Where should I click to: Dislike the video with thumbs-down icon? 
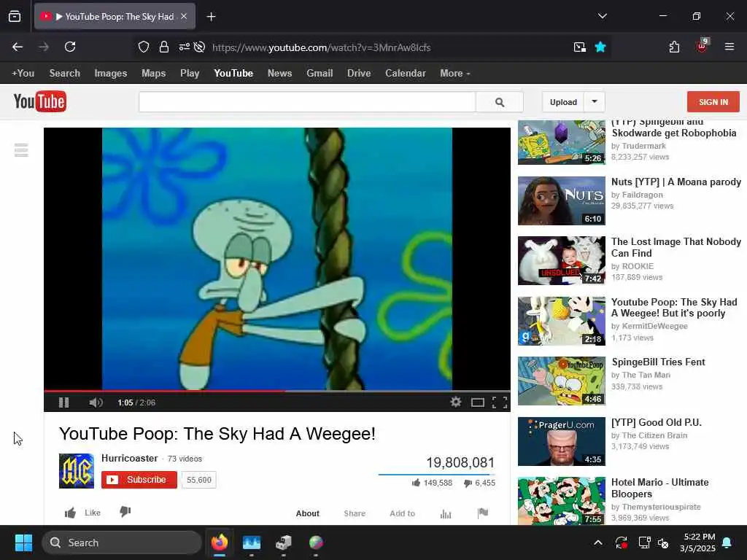click(125, 512)
